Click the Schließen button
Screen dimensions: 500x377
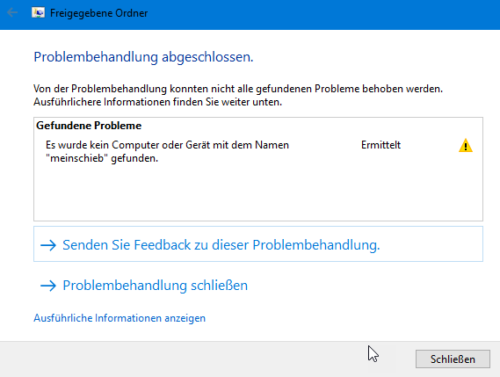[x=453, y=359]
